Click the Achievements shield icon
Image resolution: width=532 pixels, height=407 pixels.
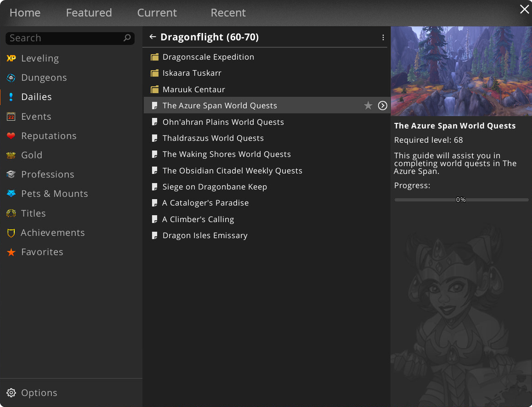11,233
